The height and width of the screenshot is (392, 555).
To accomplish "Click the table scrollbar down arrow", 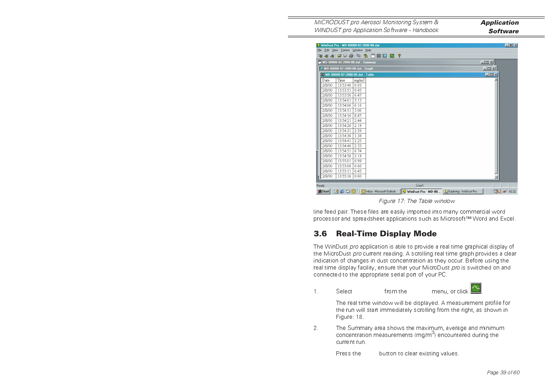I will tap(496, 177).
